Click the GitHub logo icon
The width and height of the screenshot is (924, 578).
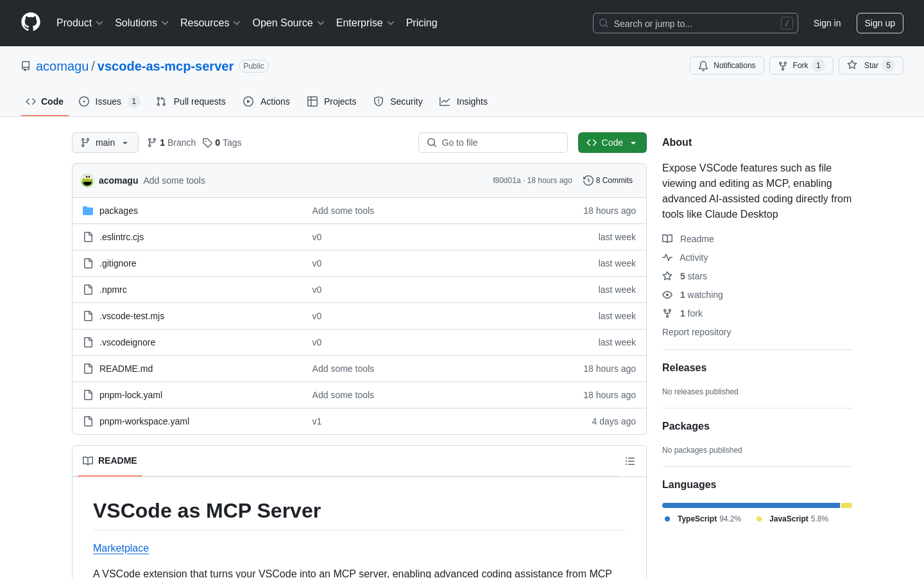pyautogui.click(x=31, y=22)
